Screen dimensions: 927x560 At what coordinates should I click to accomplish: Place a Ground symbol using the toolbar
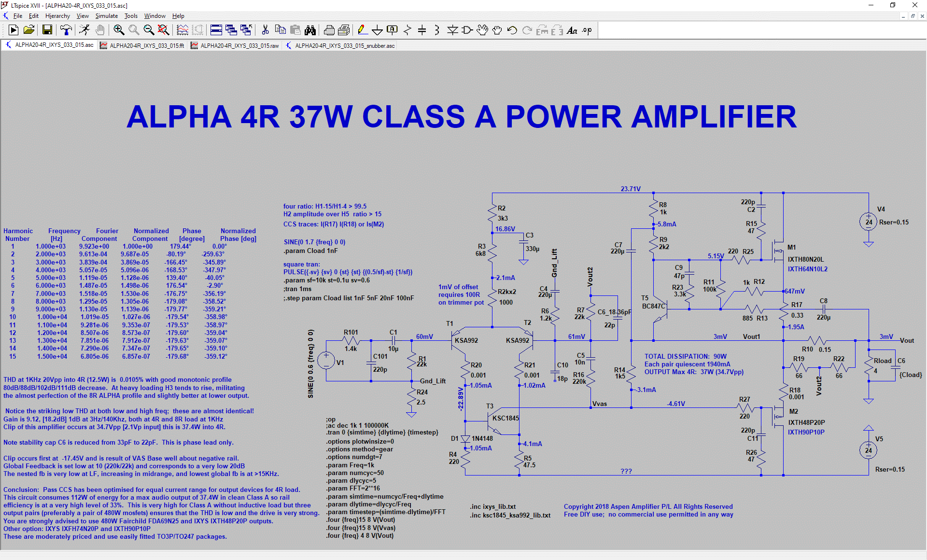coord(377,30)
